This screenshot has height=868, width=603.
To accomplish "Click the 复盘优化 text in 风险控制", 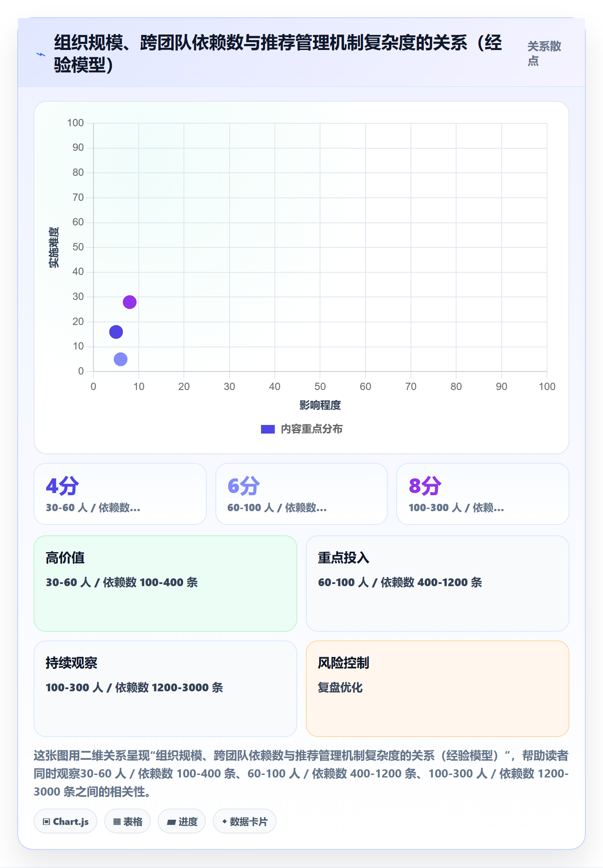I will pyautogui.click(x=340, y=687).
